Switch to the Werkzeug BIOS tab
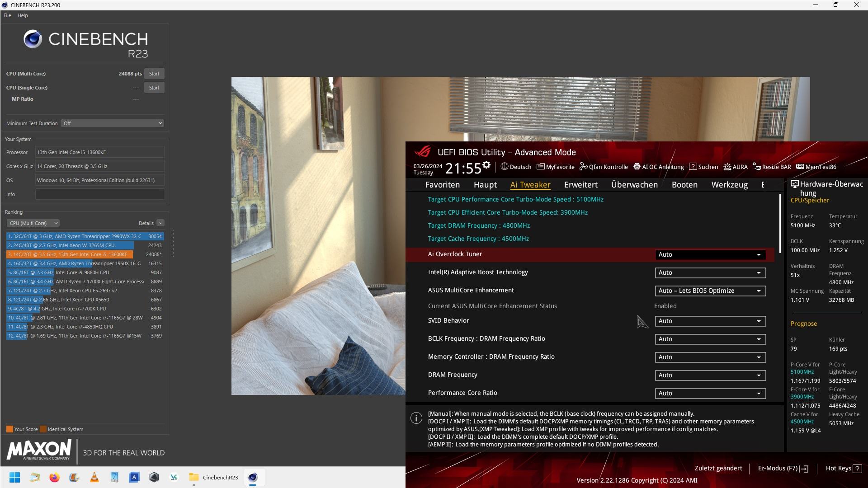 click(x=729, y=185)
